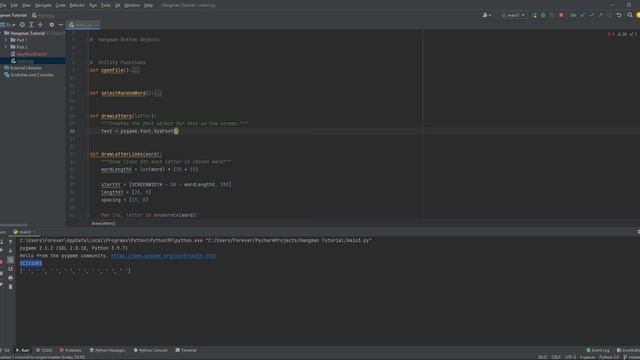Expand the Part 1 folder

tap(6, 40)
